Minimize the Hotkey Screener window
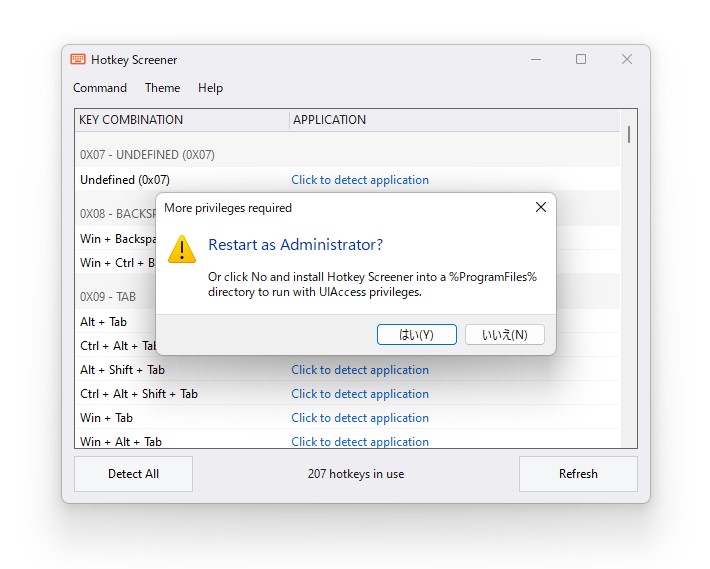Viewport: 710px width, 569px height. pos(535,60)
